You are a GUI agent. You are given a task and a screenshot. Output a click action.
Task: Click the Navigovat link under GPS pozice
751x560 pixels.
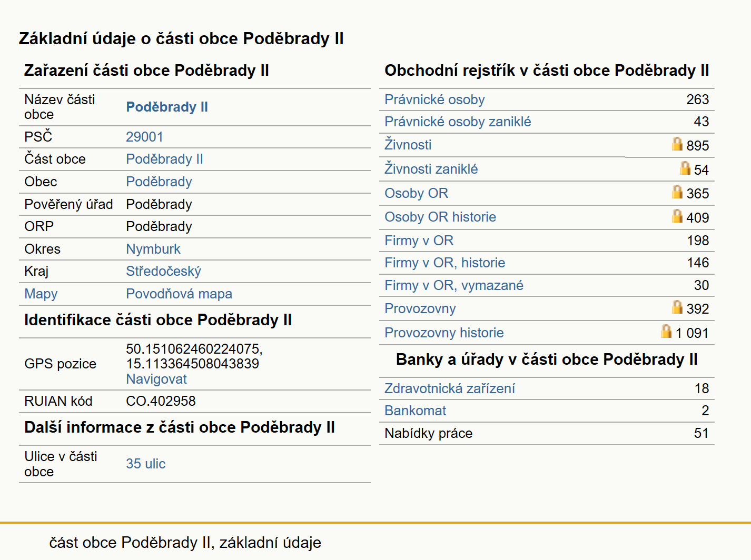[156, 379]
